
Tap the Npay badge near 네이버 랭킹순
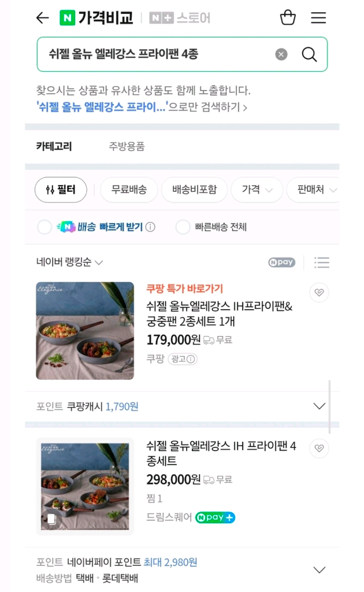click(x=281, y=262)
